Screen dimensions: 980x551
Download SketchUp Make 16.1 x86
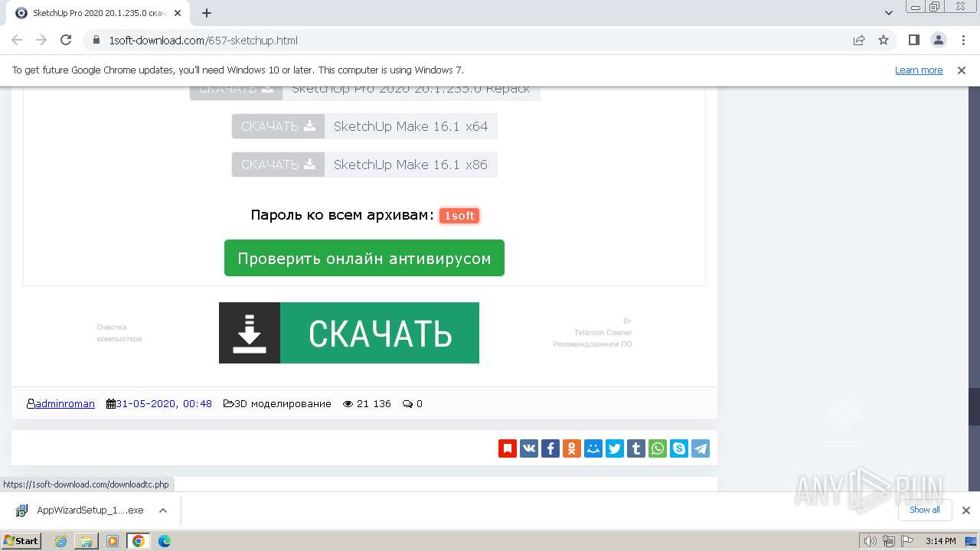[x=278, y=165]
